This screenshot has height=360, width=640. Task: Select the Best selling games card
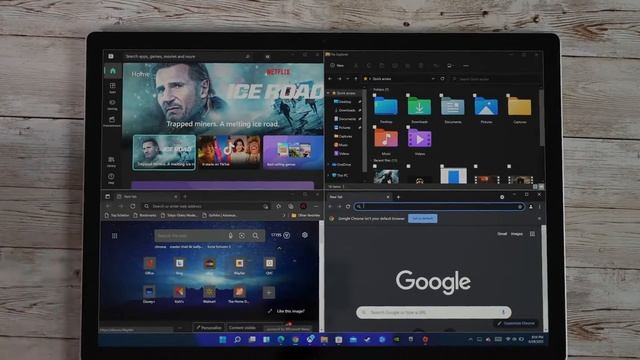click(x=293, y=152)
